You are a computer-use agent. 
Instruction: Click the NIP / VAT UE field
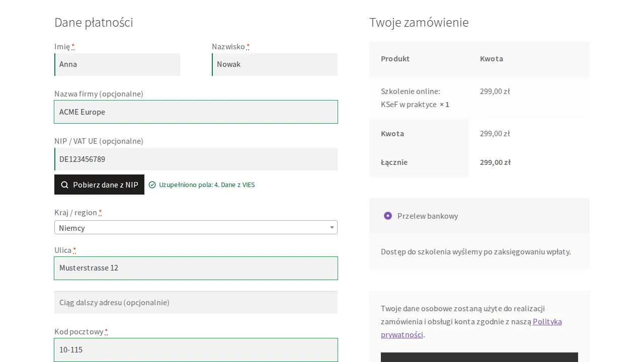pyautogui.click(x=196, y=159)
